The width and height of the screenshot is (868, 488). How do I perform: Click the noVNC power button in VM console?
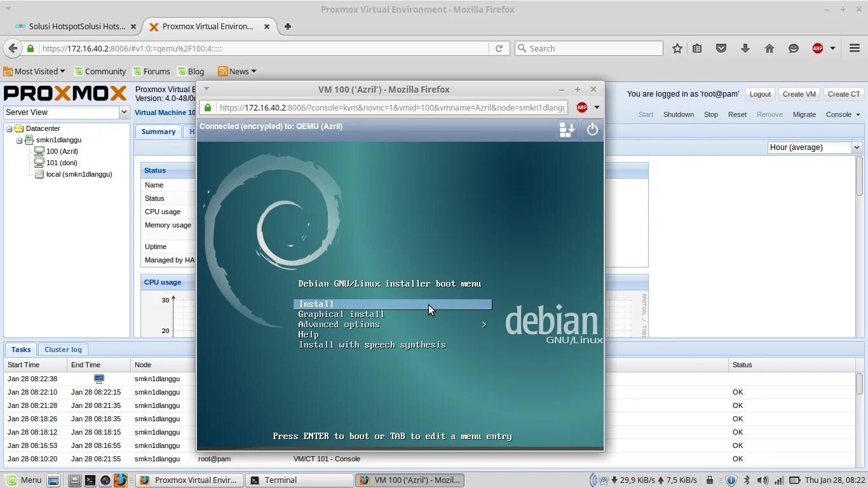click(592, 130)
